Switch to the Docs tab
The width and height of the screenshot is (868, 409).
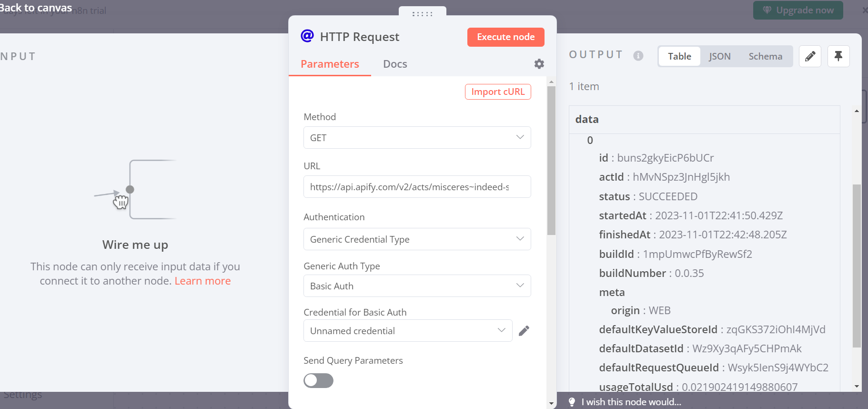395,64
